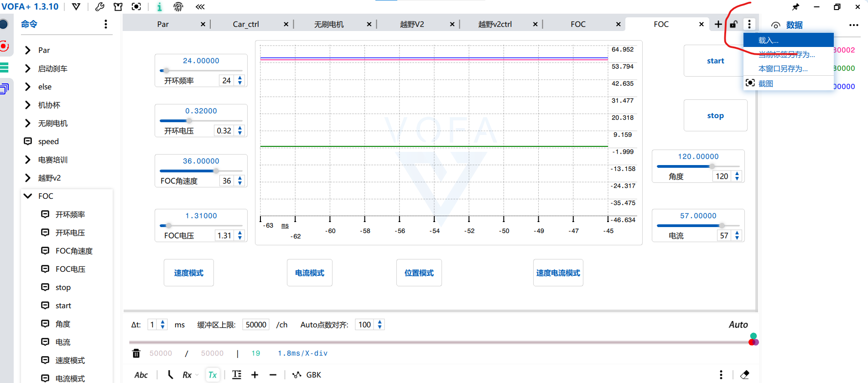Click the 电流 value stepper arrows
This screenshot has width=868, height=383.
click(x=737, y=235)
